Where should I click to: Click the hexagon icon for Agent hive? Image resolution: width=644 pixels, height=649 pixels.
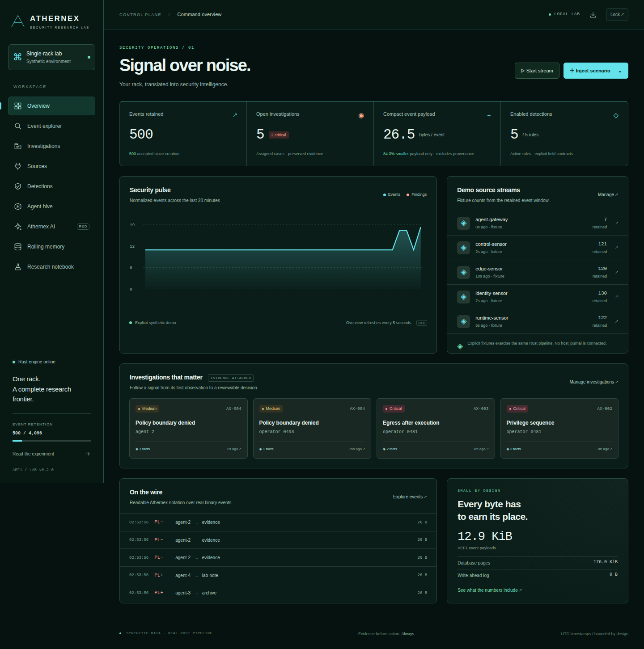click(x=18, y=206)
